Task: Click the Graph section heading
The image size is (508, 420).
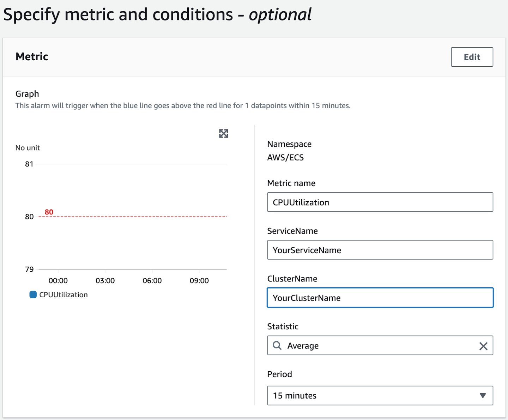Action: point(27,94)
